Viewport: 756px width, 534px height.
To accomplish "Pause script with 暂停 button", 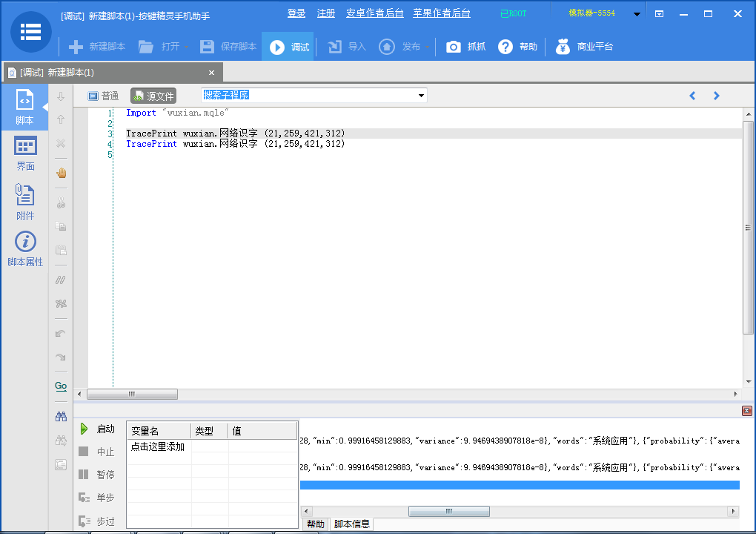I will point(97,475).
